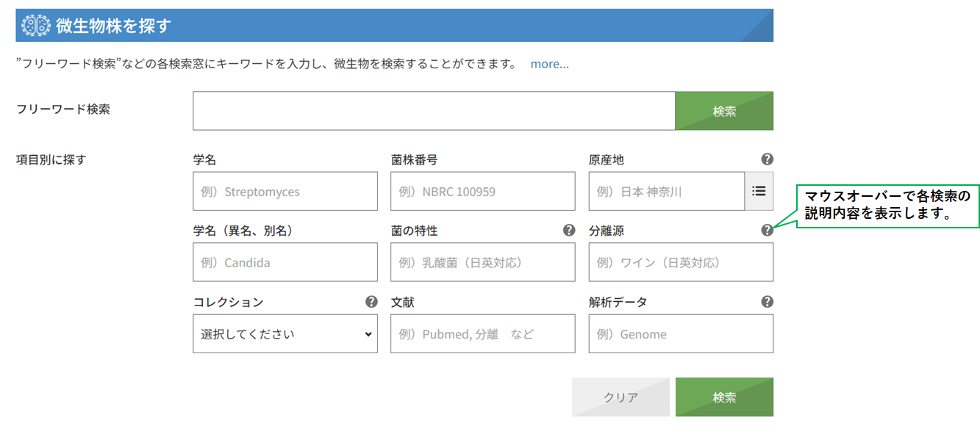Open the more... link

(550, 64)
